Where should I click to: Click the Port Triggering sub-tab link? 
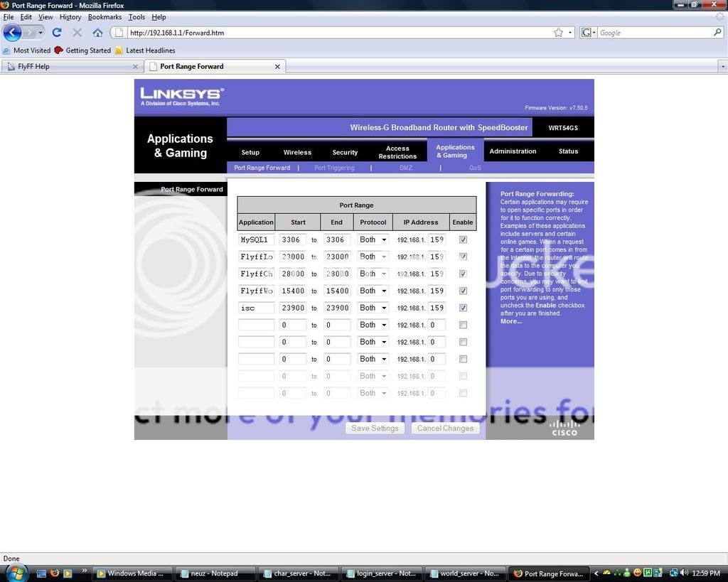[333, 168]
